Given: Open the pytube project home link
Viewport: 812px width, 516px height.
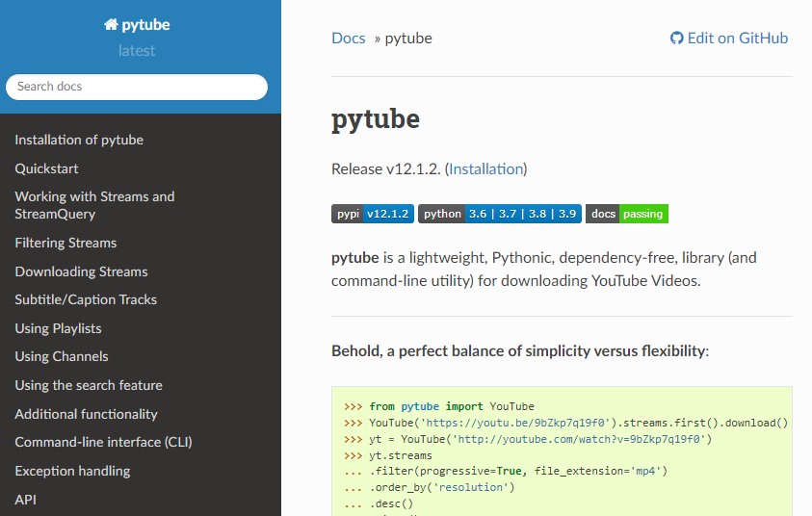Looking at the screenshot, I should 137,24.
